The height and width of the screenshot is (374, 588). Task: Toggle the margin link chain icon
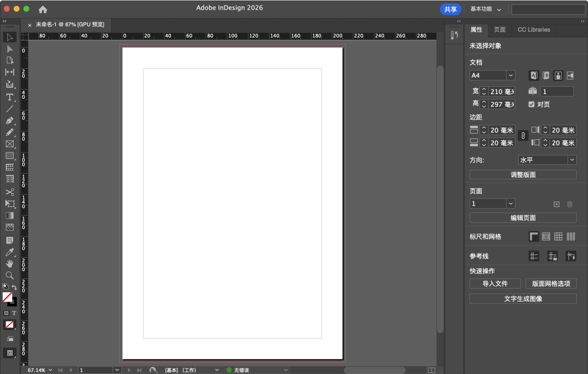coord(523,136)
